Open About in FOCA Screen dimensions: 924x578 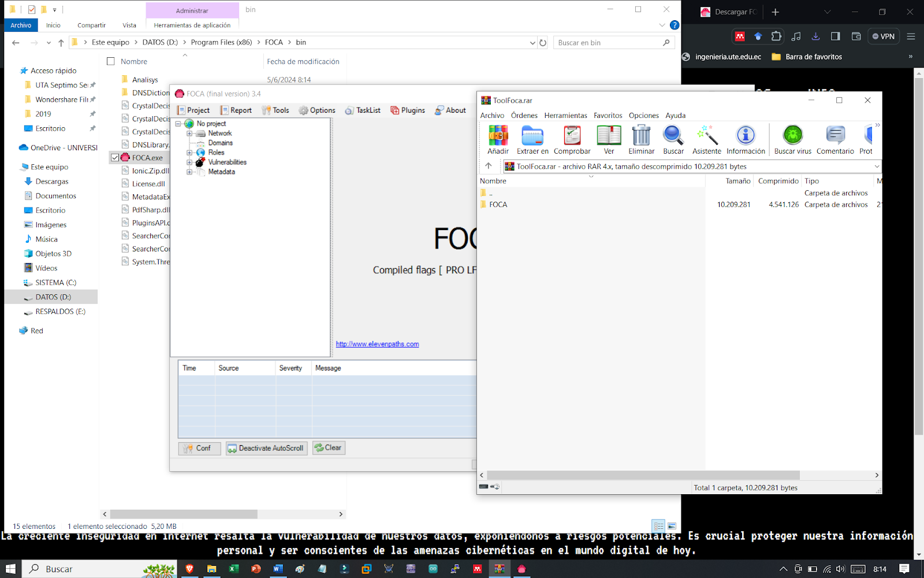pyautogui.click(x=450, y=110)
